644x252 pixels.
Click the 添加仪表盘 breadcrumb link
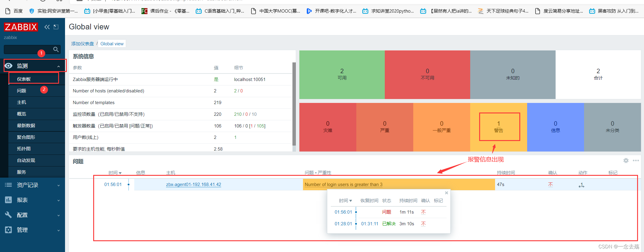[82, 44]
